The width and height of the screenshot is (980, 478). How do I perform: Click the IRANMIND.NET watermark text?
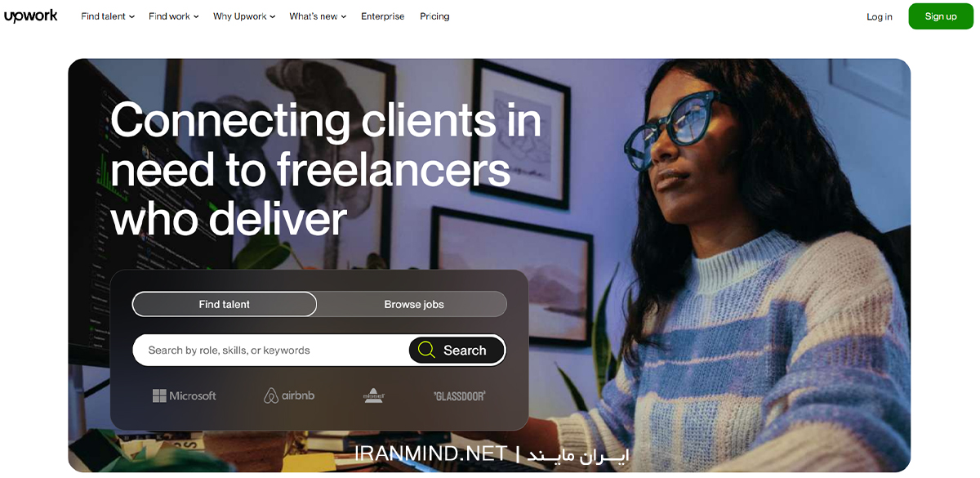click(x=431, y=453)
